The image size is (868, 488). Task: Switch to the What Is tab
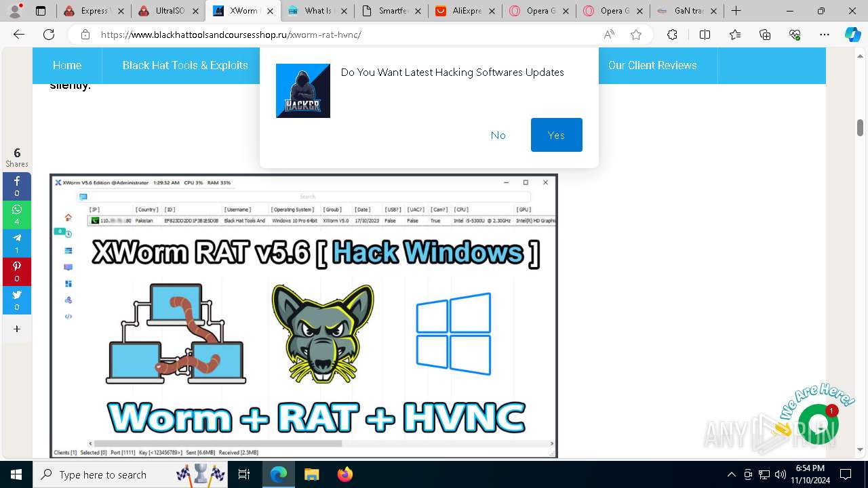pos(317,11)
